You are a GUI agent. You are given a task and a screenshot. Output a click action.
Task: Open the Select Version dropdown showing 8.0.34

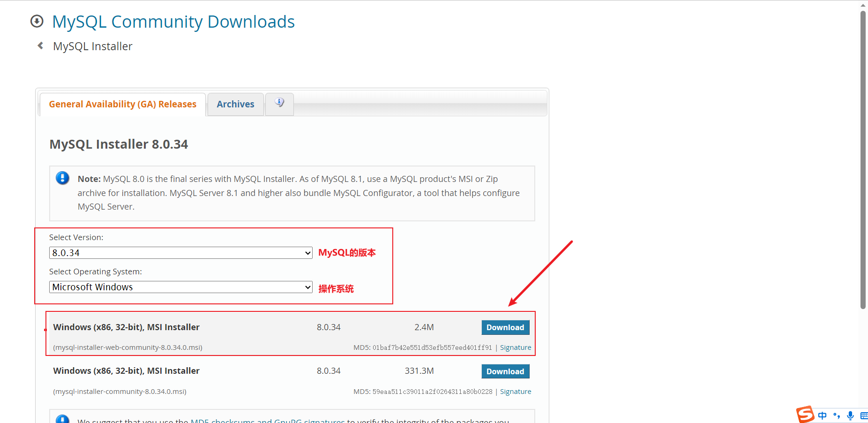click(180, 253)
